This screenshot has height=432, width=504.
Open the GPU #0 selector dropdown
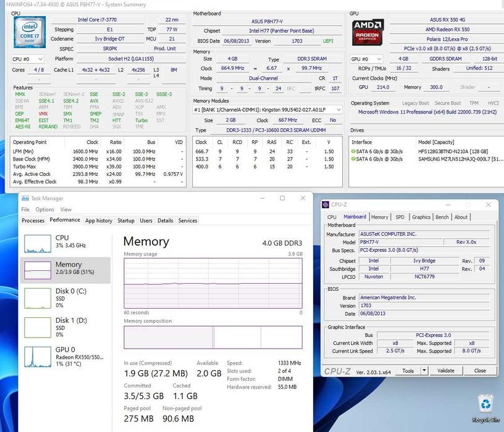click(x=366, y=59)
